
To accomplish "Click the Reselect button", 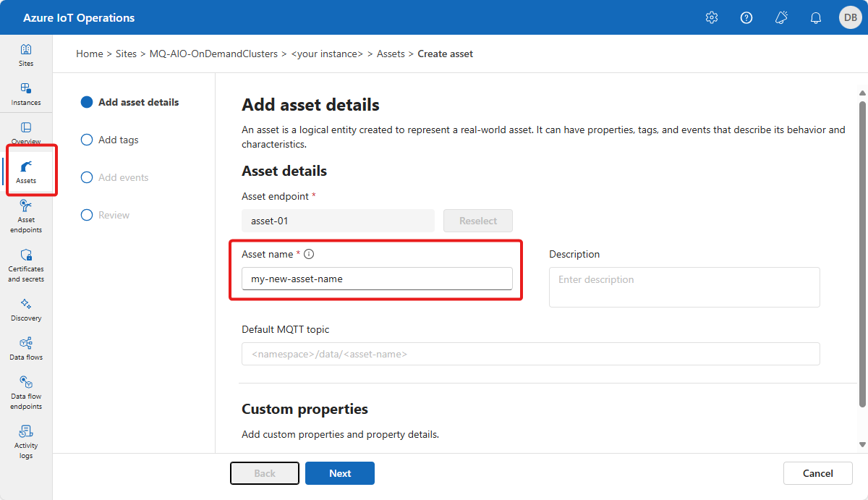I will pyautogui.click(x=478, y=221).
